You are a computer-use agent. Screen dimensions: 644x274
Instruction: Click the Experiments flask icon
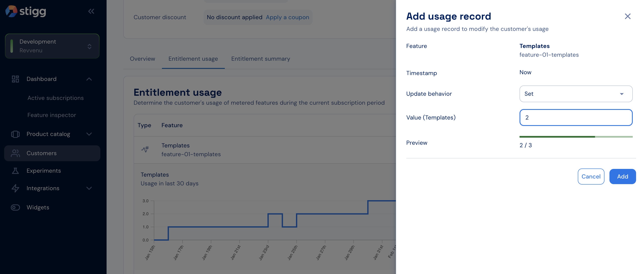coord(15,171)
